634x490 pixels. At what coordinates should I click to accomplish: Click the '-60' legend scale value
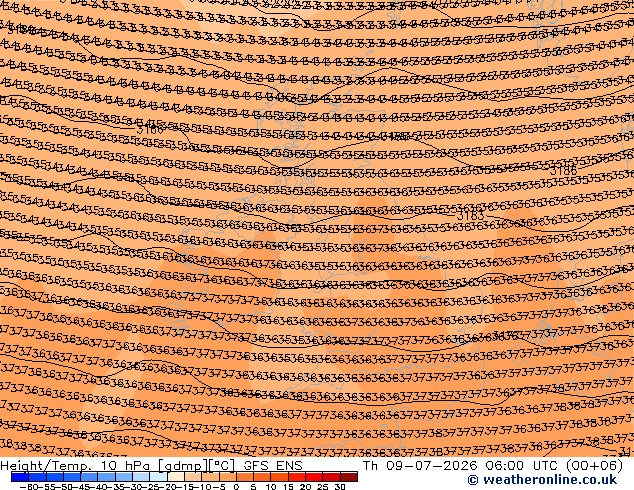point(29,487)
